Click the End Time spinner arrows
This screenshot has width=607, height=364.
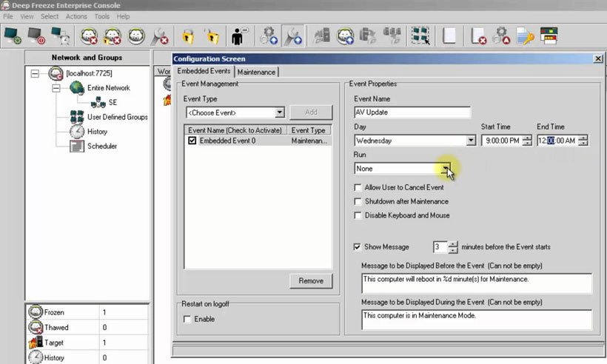tap(583, 141)
